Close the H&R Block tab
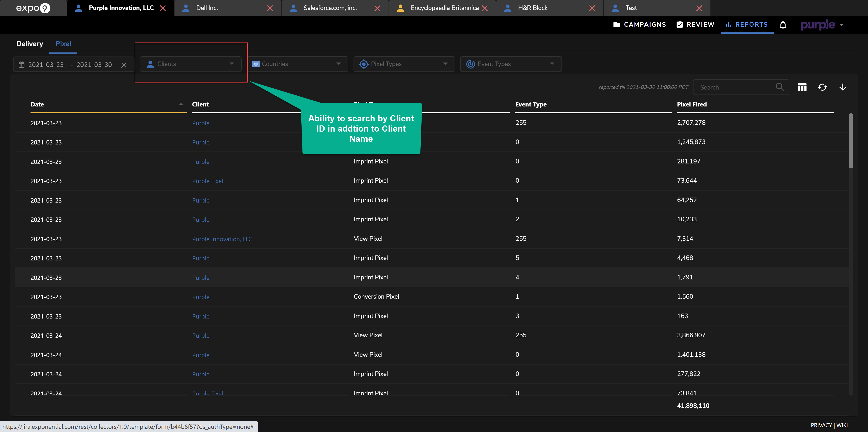 tap(592, 8)
